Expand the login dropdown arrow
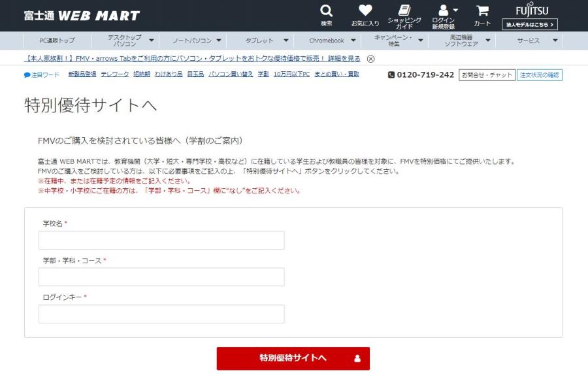This screenshot has width=588, height=392. pos(455,10)
